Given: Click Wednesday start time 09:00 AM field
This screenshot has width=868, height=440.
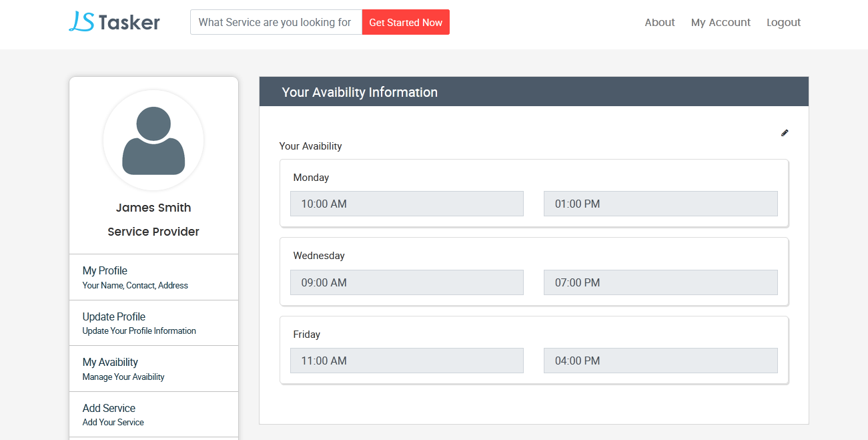Looking at the screenshot, I should coord(406,282).
